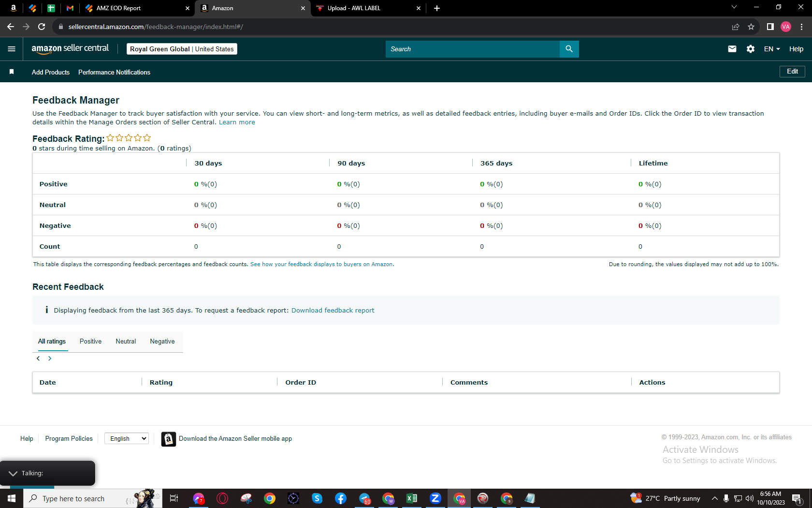Open Performance Notifications link
Viewport: 812px width, 508px height.
pos(114,72)
